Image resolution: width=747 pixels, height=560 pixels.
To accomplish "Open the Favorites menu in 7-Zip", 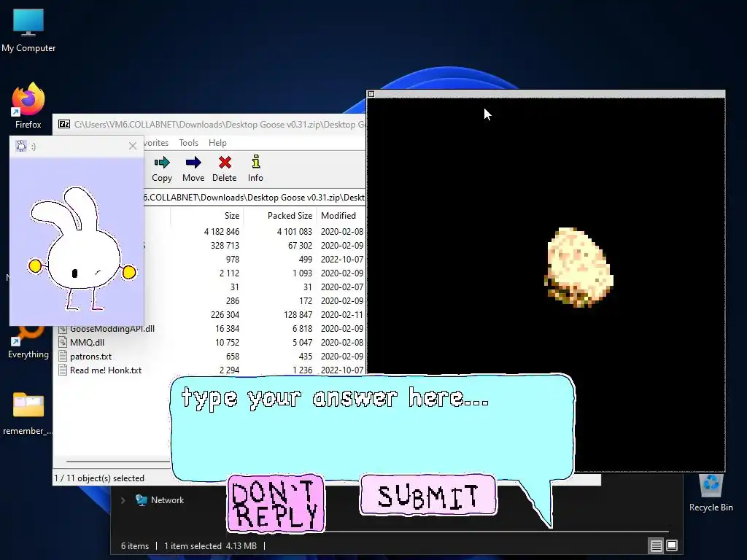I will click(x=156, y=143).
